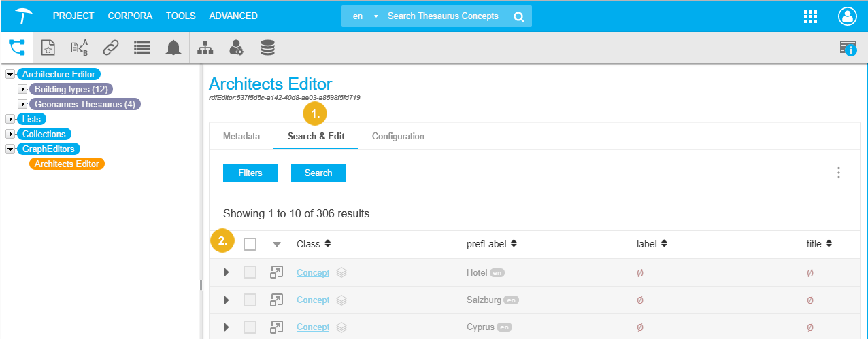Open the language dropdown showing en
The height and width of the screenshot is (339, 868).
[x=364, y=16]
